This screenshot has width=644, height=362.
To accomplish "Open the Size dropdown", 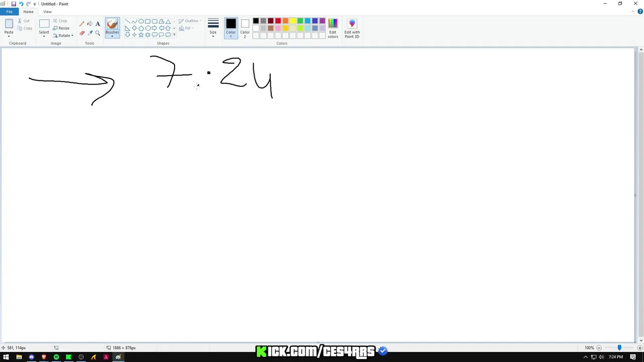I will pos(213,28).
